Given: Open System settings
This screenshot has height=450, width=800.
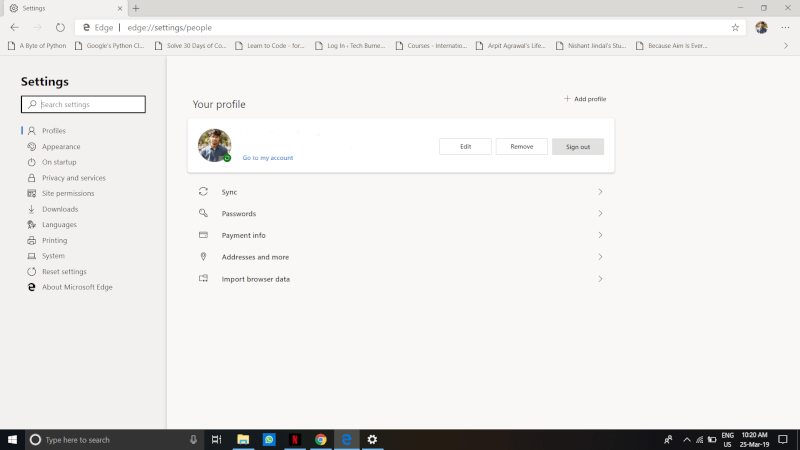Looking at the screenshot, I should tap(53, 256).
